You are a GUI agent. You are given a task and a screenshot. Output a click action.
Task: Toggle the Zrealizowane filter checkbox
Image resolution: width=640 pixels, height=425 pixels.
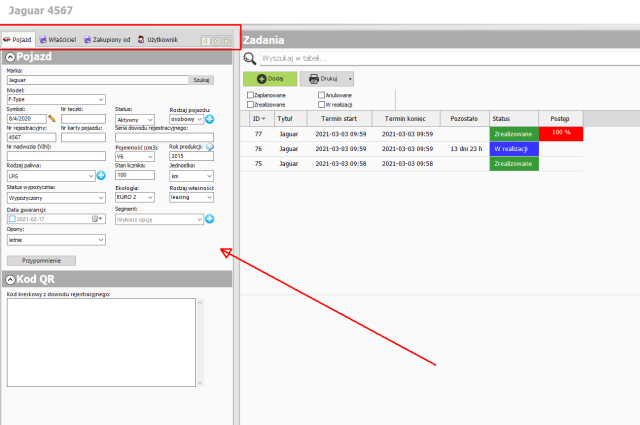coord(250,105)
